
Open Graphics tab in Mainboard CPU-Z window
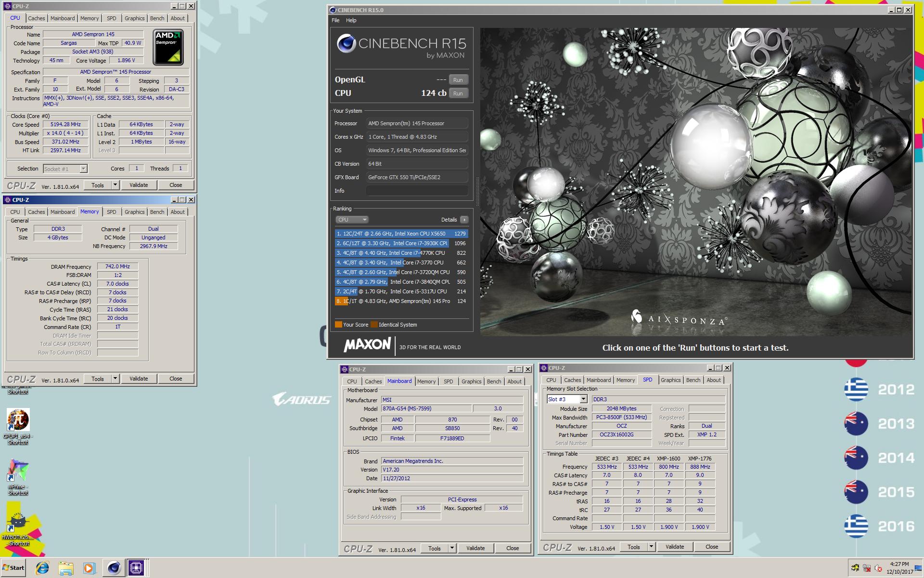tap(471, 381)
